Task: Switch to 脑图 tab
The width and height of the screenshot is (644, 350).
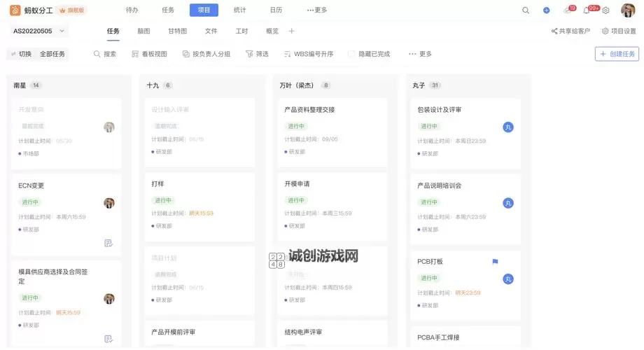Action: [143, 31]
